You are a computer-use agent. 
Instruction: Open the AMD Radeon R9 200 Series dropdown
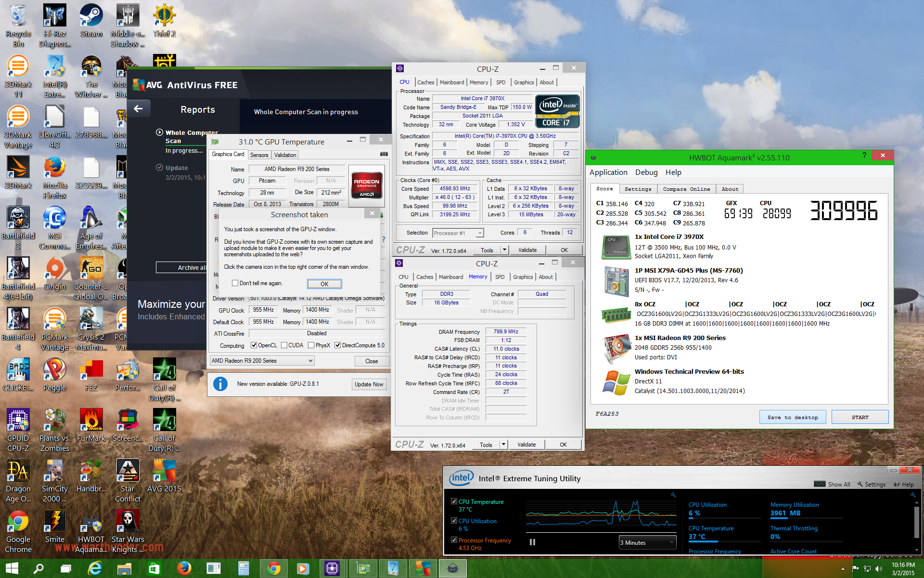(262, 361)
